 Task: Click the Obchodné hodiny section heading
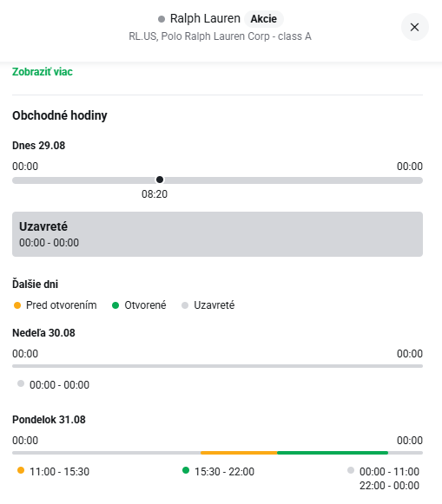coord(60,115)
